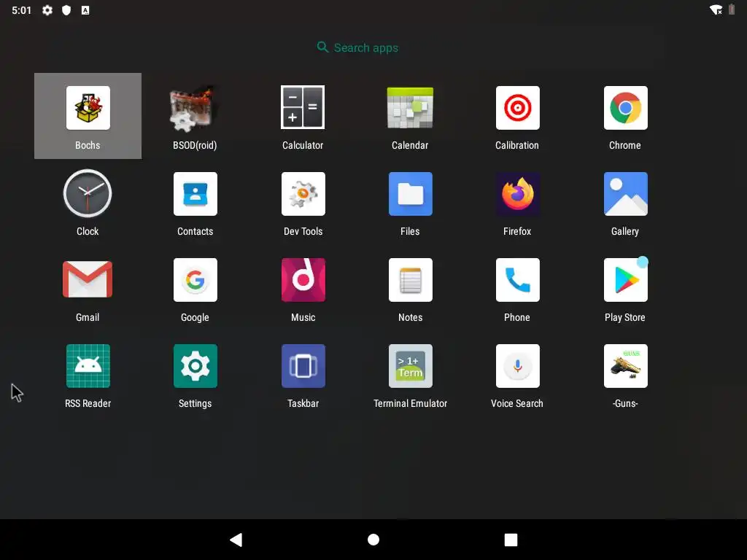Image resolution: width=747 pixels, height=560 pixels.
Task: Click the shield icon in status bar
Action: [x=66, y=10]
